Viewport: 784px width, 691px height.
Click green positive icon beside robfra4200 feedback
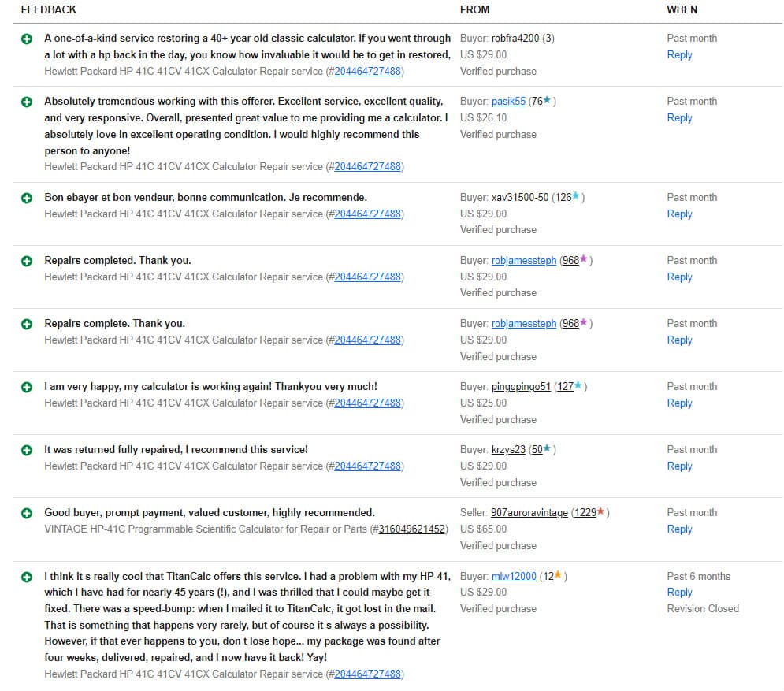tap(27, 39)
